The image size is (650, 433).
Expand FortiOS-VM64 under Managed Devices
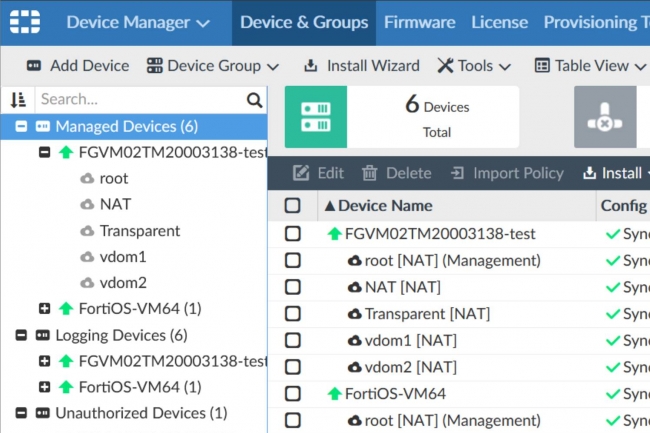44,308
